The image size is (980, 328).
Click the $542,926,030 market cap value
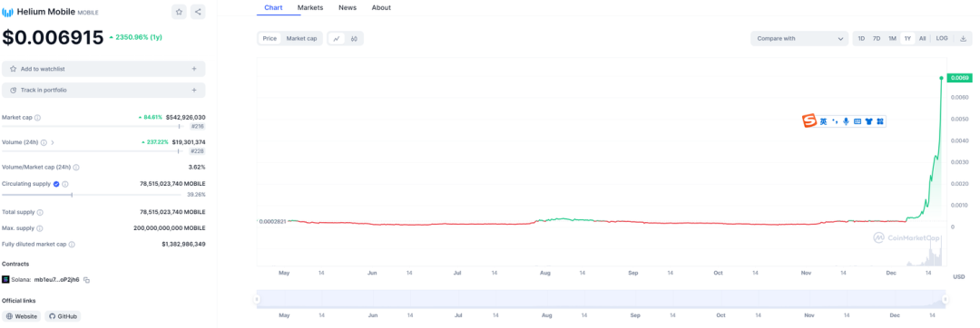[186, 117]
